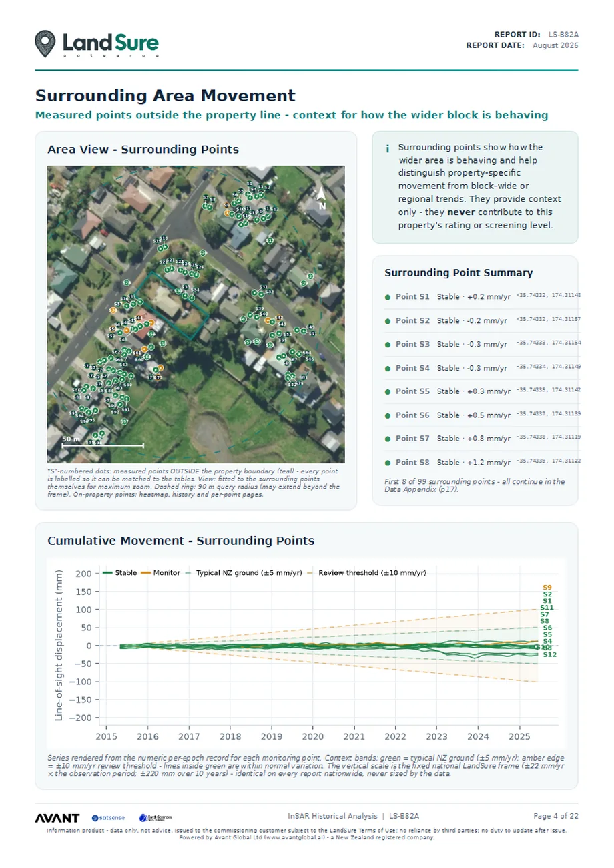Click the −200 value on the y-axis
This screenshot has width=614, height=868.
point(80,718)
